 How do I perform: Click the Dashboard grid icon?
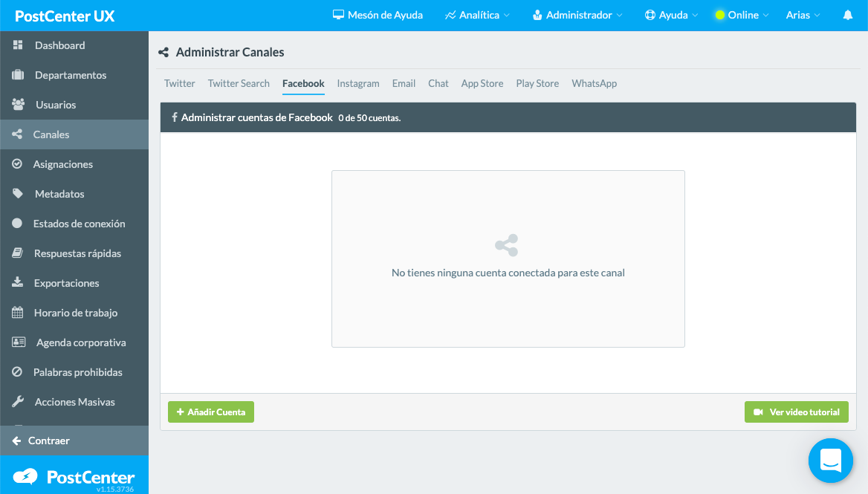18,45
